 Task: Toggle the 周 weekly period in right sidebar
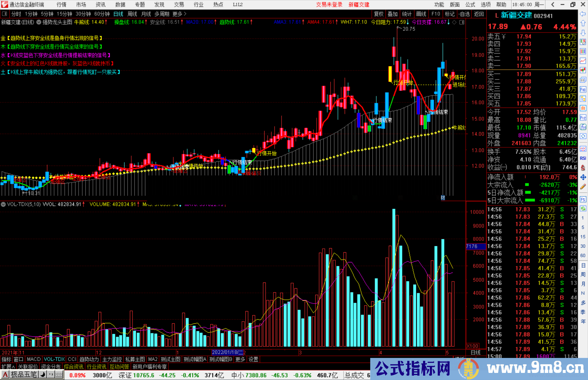[583, 274]
